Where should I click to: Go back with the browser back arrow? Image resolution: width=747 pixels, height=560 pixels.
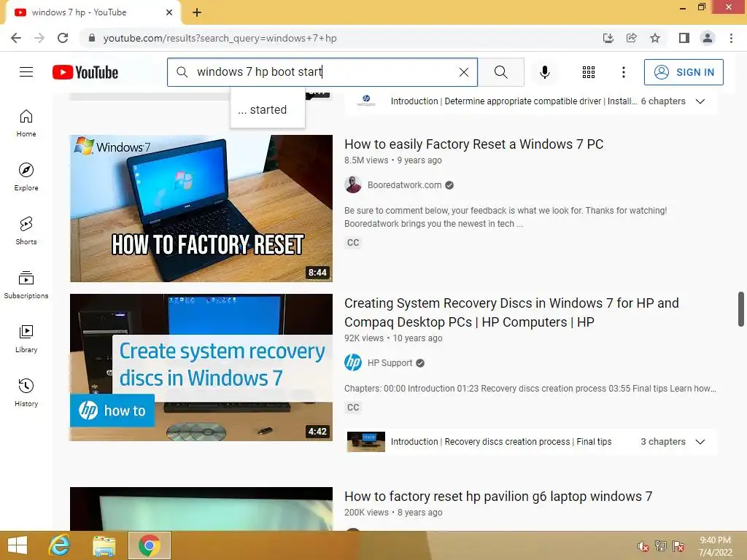16,38
